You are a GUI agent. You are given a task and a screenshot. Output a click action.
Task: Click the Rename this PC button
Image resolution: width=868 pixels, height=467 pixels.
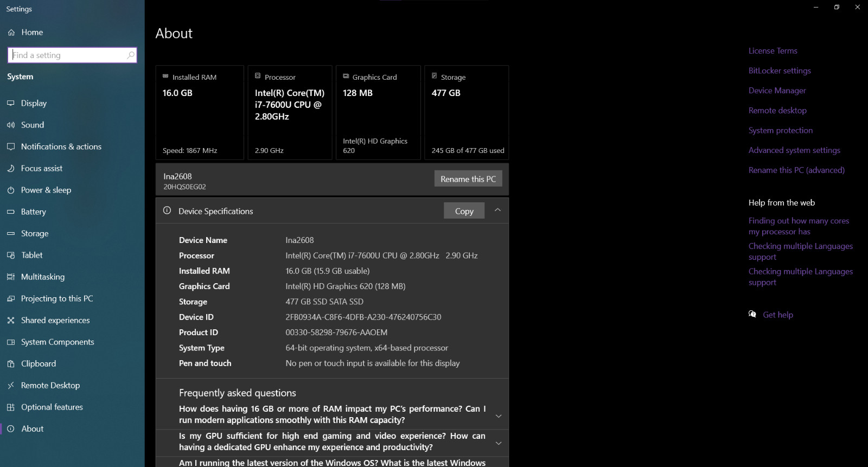click(x=468, y=179)
